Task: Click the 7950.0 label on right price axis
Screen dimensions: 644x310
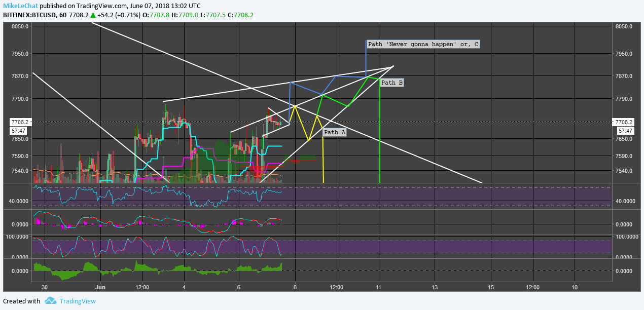Action: [623, 54]
